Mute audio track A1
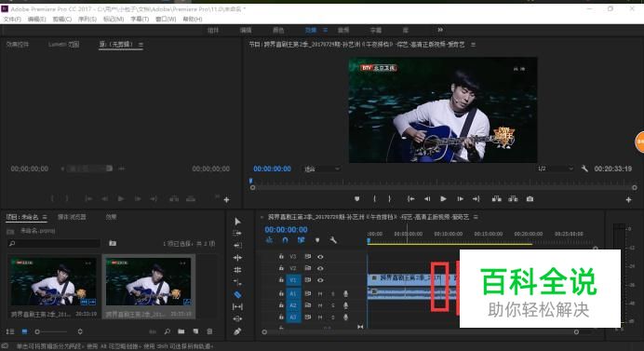Screen dimensions: 644x351 click(x=320, y=293)
